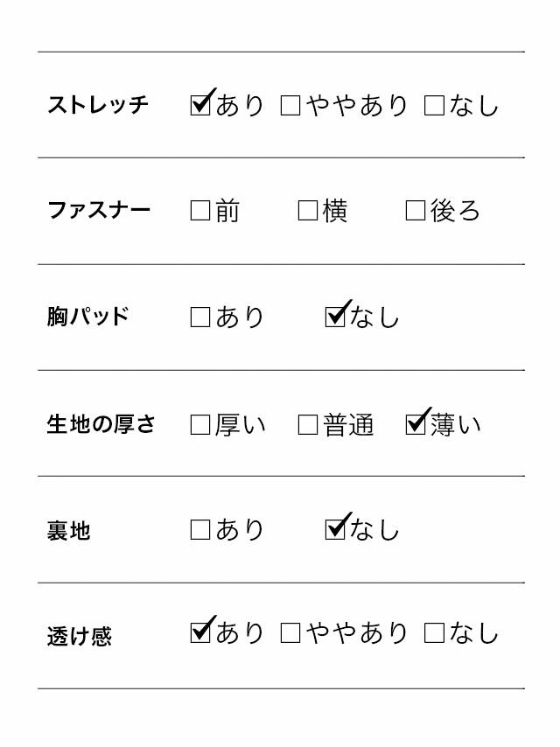Check the 透け感 ややあり checkbox
Image resolution: width=560 pixels, height=747 pixels.
click(x=290, y=633)
